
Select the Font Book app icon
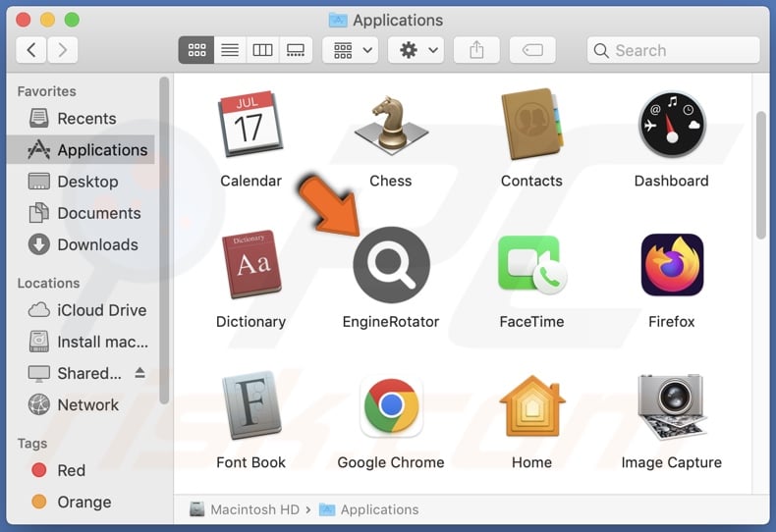point(251,405)
